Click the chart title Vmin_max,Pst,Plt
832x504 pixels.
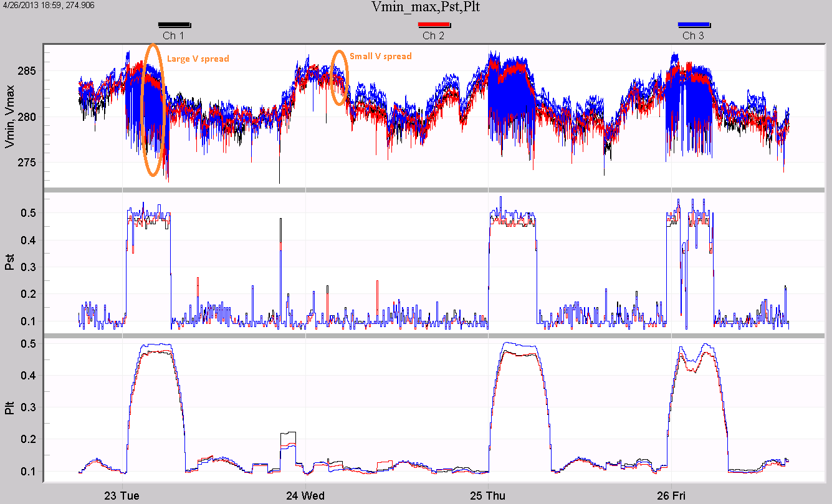(416, 7)
